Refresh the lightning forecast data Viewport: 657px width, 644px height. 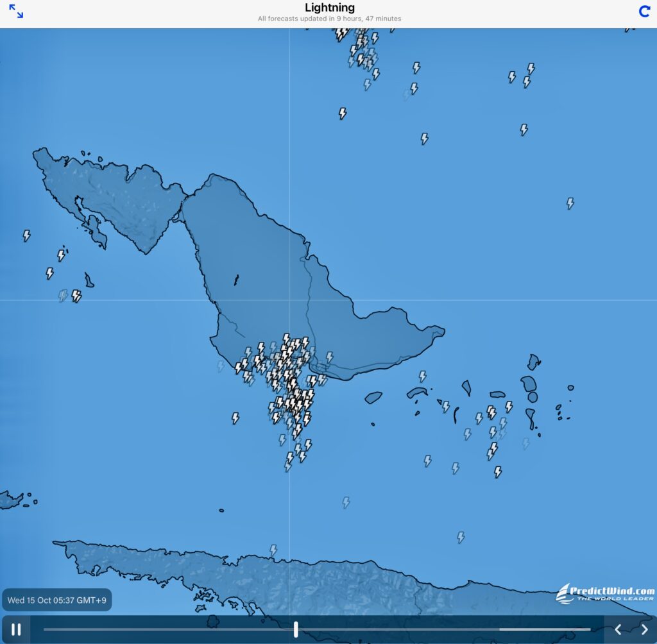click(x=644, y=12)
